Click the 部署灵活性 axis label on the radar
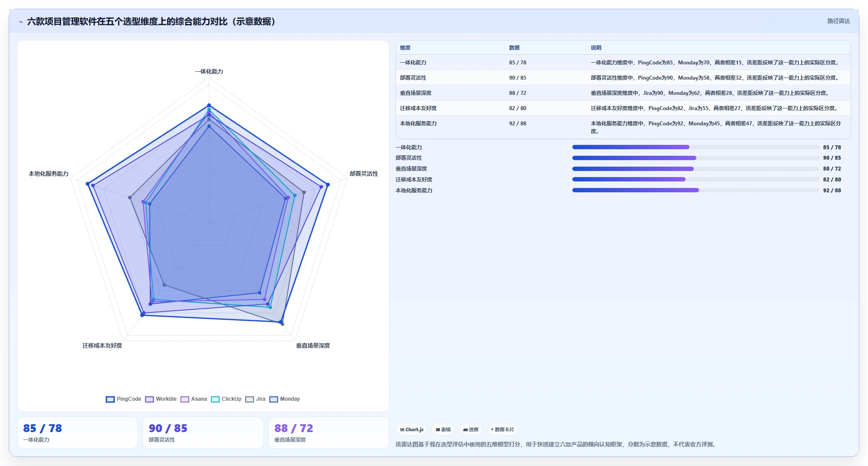The width and height of the screenshot is (868, 466). pos(364,174)
